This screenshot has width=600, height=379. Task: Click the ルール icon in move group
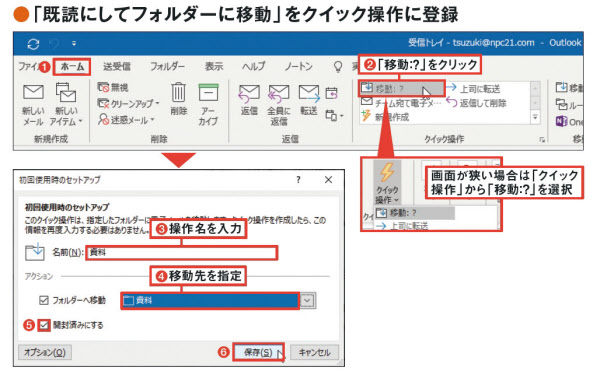pyautogui.click(x=562, y=105)
